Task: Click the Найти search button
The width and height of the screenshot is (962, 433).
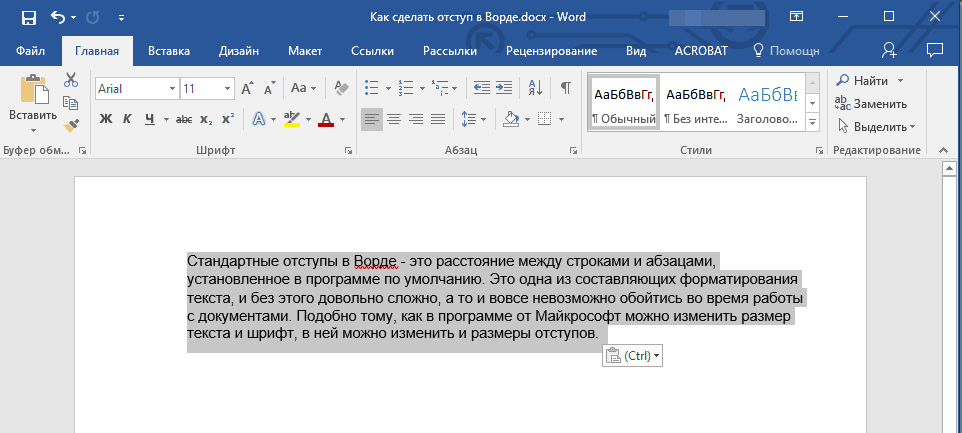Action: [870, 80]
